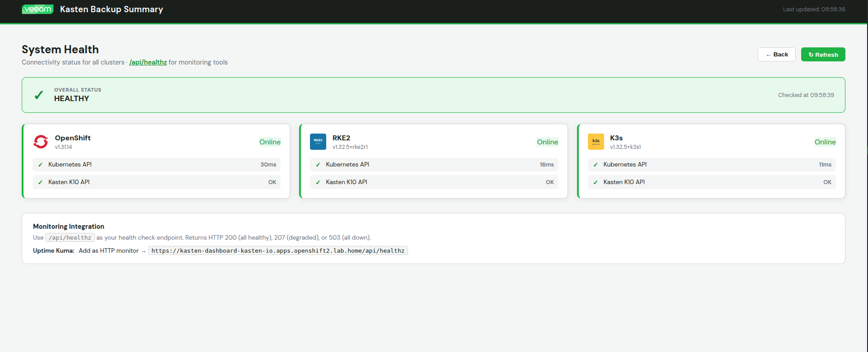Go back using the Back button
The image size is (868, 352).
click(776, 55)
